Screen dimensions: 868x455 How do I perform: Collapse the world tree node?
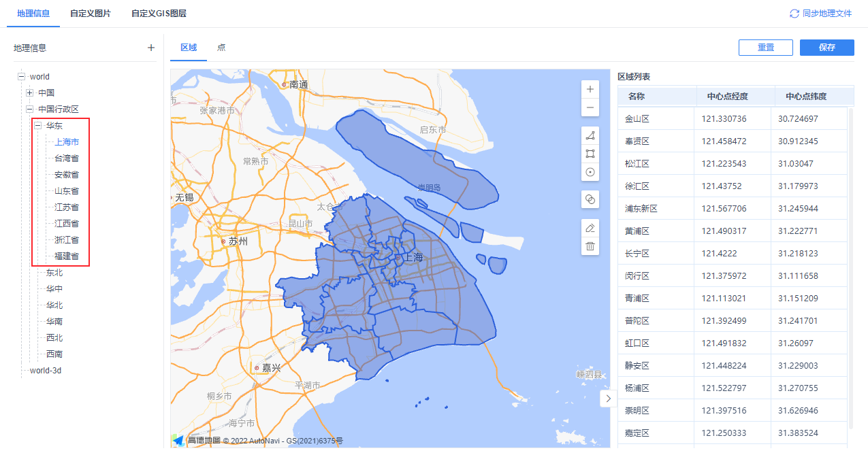pos(22,77)
